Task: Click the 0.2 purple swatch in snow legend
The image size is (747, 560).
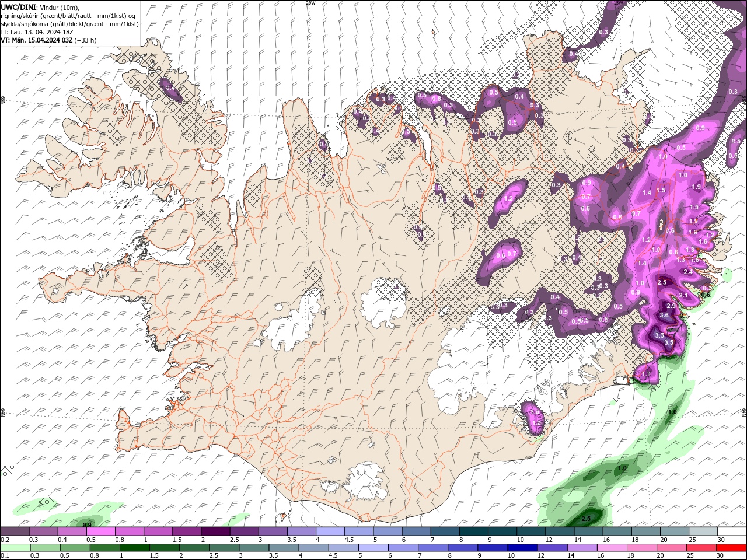Action: [x=15, y=531]
